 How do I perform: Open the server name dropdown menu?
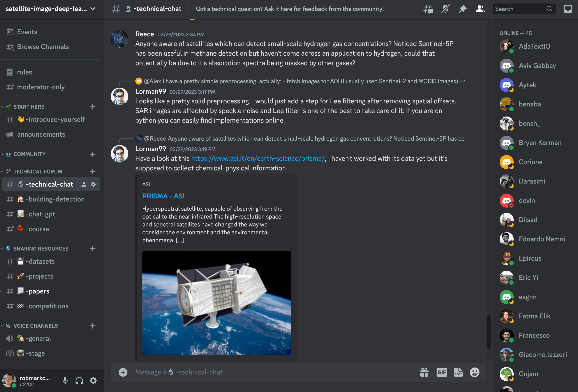click(51, 9)
